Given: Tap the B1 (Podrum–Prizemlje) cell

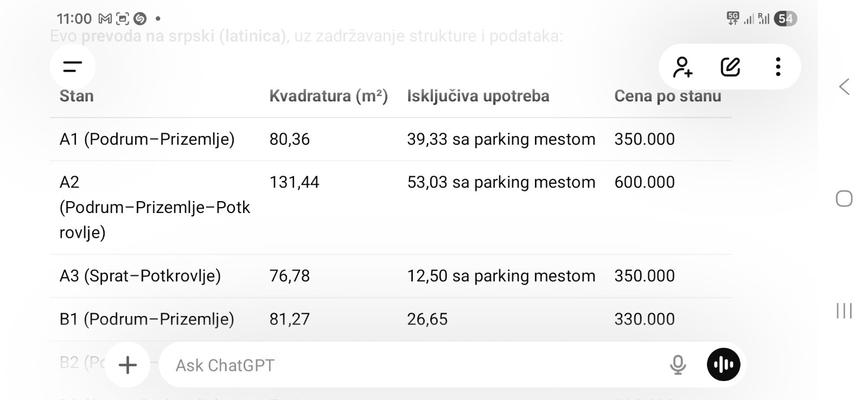Looking at the screenshot, I should [x=147, y=319].
